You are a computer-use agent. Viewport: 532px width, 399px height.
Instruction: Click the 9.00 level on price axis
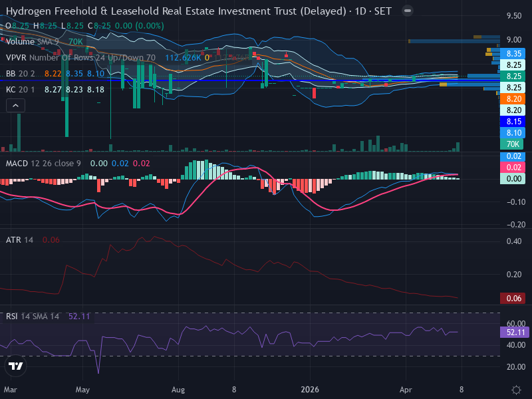point(513,40)
